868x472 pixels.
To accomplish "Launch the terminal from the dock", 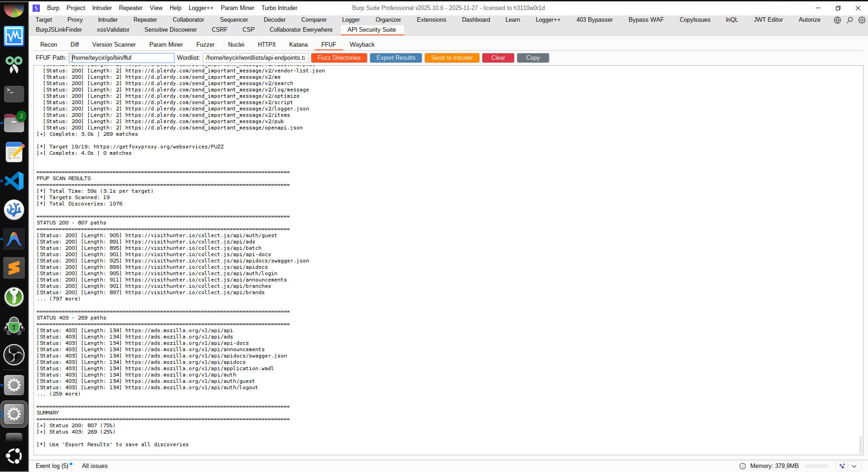I will tap(14, 94).
